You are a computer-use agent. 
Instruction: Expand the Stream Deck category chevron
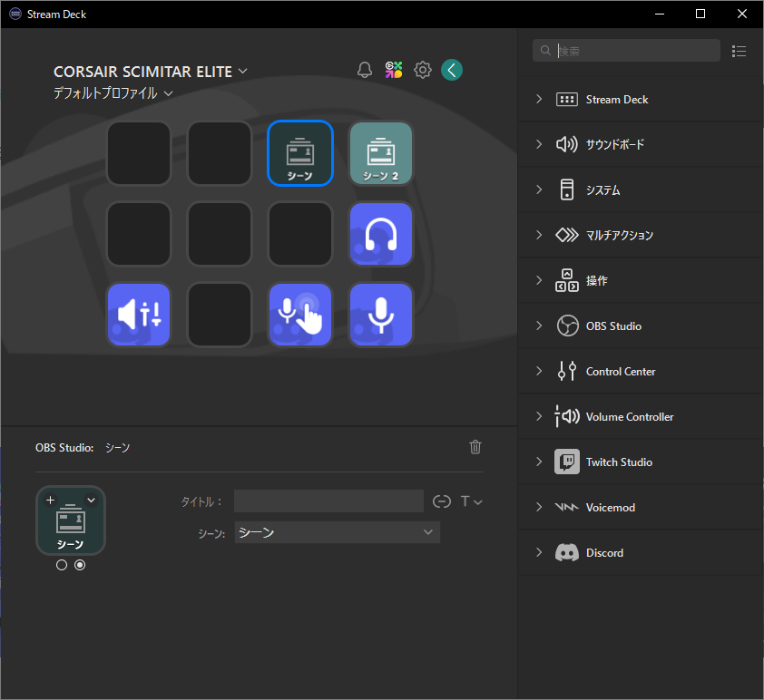539,100
